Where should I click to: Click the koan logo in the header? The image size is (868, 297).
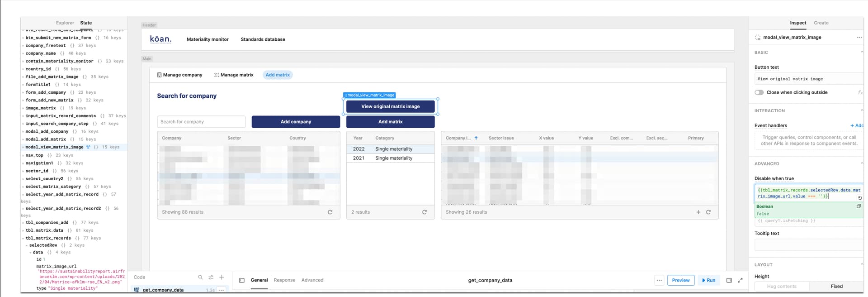click(x=160, y=39)
